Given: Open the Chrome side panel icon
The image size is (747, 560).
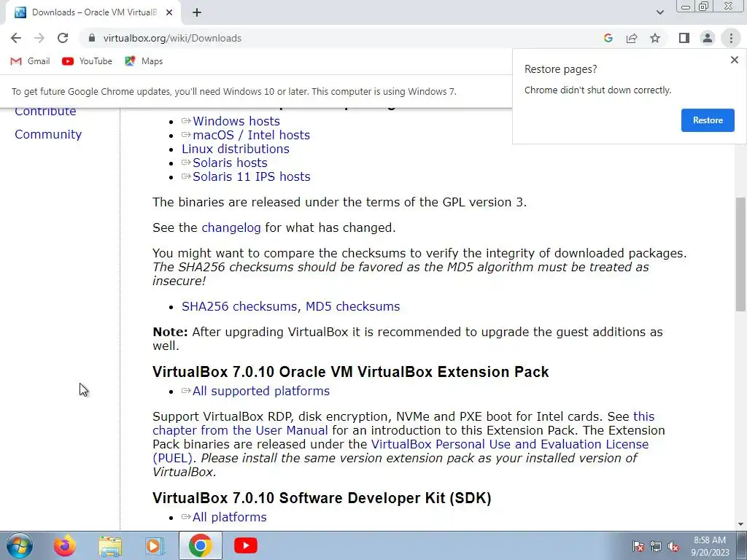Looking at the screenshot, I should point(684,38).
